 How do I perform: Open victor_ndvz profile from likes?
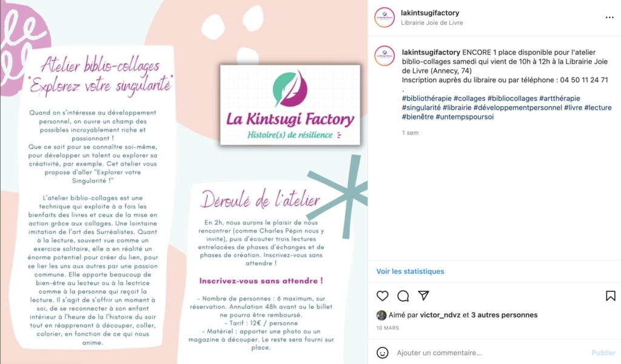point(440,315)
